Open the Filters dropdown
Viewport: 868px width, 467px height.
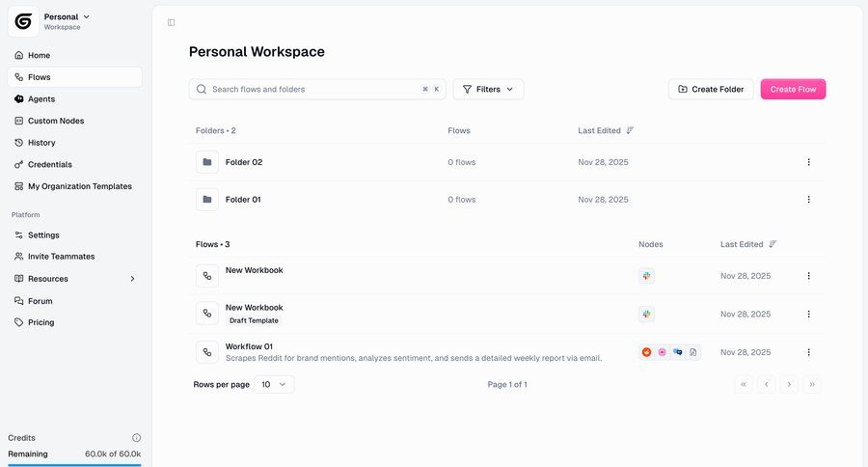488,89
